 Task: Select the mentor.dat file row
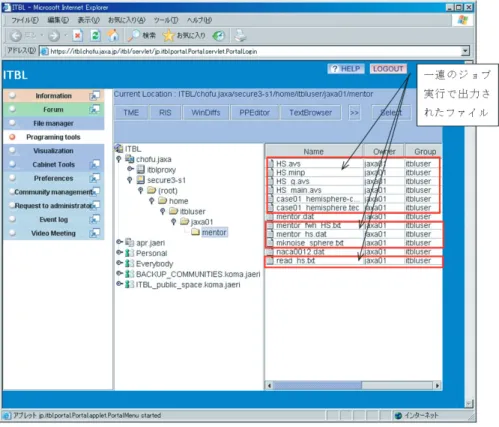[354, 217]
